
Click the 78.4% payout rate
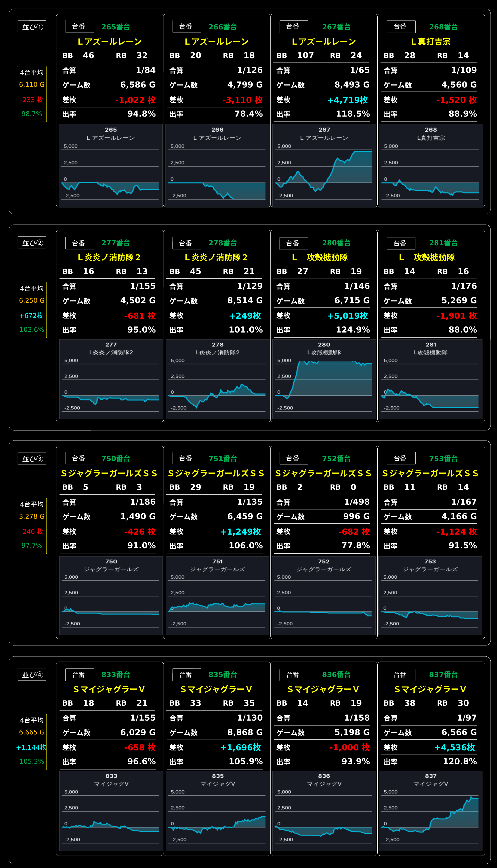(249, 114)
